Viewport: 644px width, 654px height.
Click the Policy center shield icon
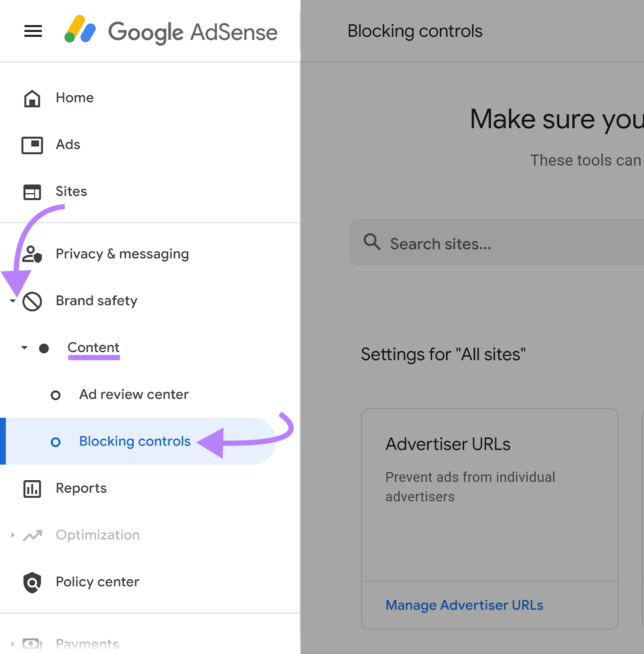pos(32,582)
